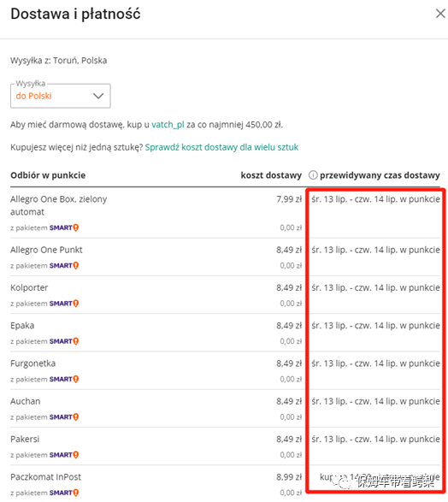
Task: Open Sprawdź koszt dostawy dla wielu sztuk
Action: tap(221, 147)
